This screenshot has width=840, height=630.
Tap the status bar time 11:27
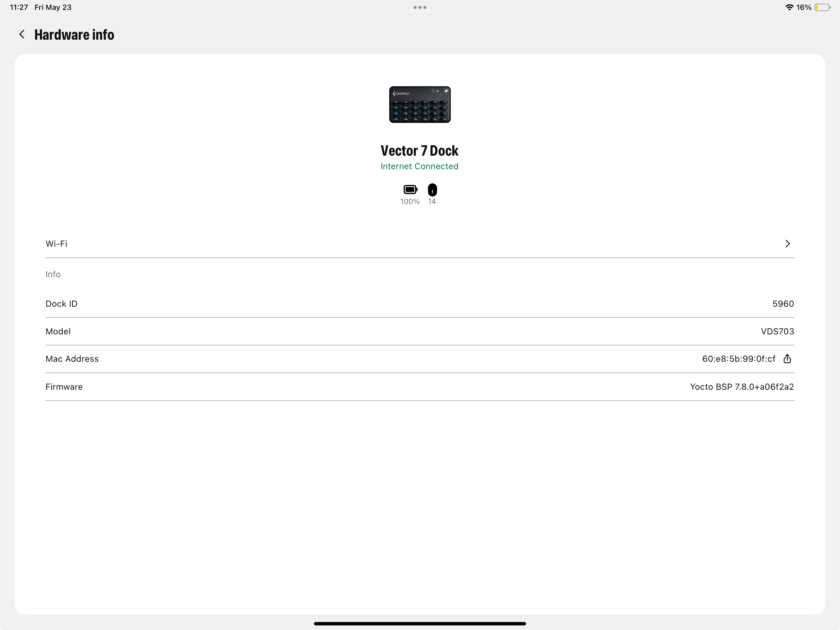(19, 7)
